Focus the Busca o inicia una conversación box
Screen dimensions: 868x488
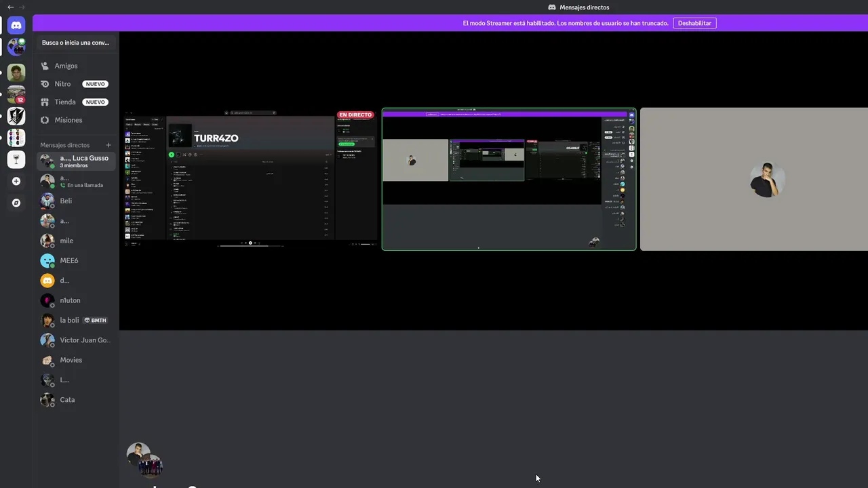(75, 43)
